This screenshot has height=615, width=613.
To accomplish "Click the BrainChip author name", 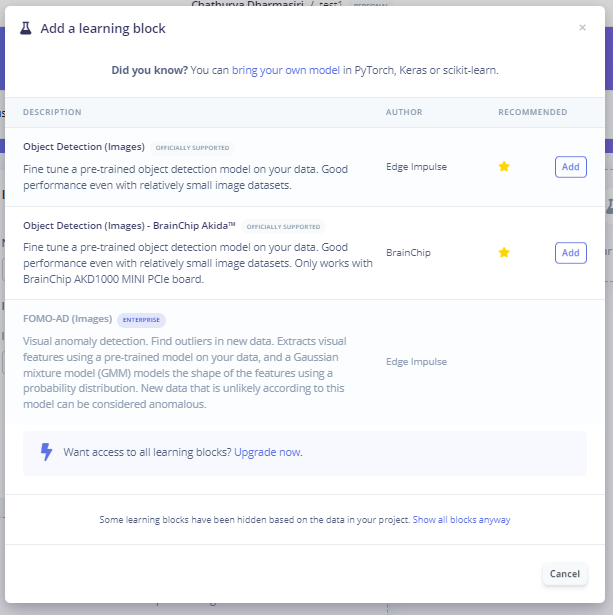I will coord(408,253).
